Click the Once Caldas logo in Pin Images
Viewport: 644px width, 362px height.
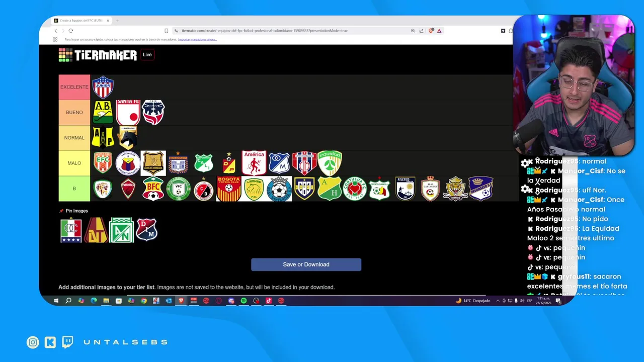(71, 230)
